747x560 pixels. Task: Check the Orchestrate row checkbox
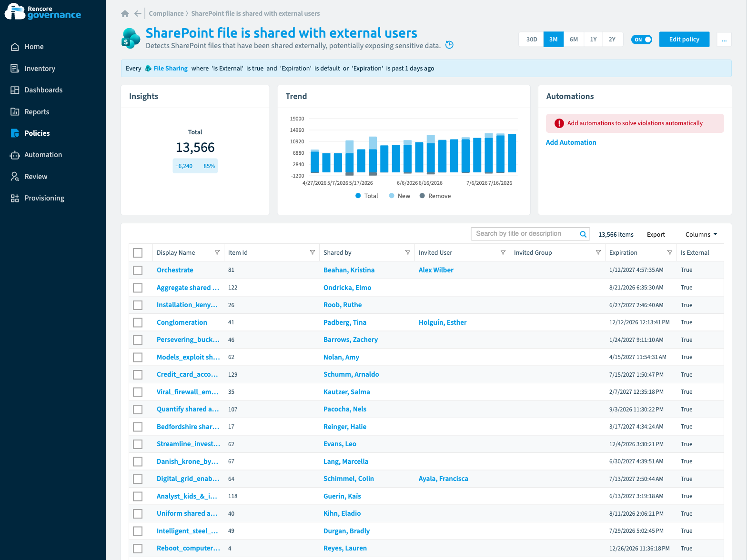click(x=138, y=270)
